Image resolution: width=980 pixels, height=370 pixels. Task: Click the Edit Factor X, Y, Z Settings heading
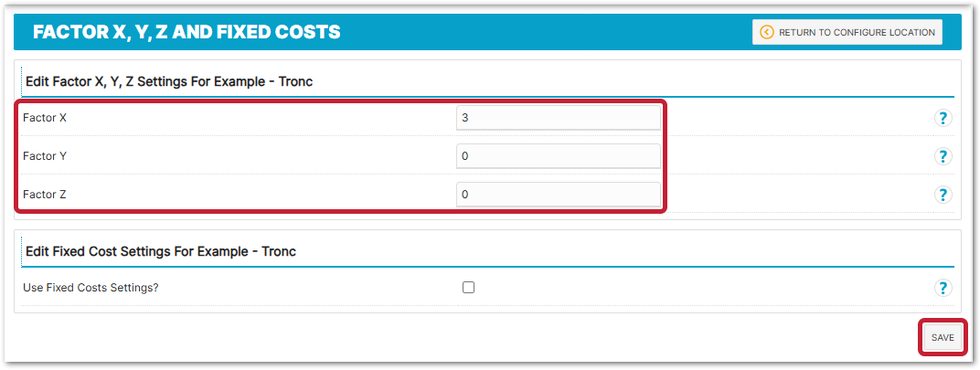pos(169,81)
